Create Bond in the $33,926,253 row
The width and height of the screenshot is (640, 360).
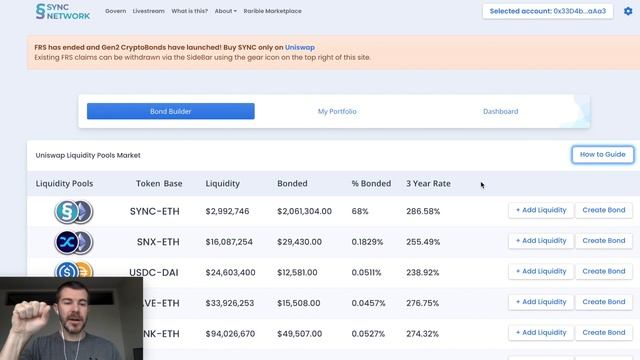tap(604, 302)
